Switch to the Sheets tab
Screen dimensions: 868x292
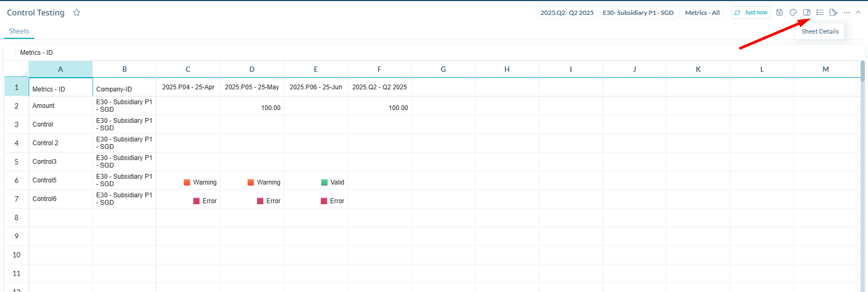click(x=19, y=31)
